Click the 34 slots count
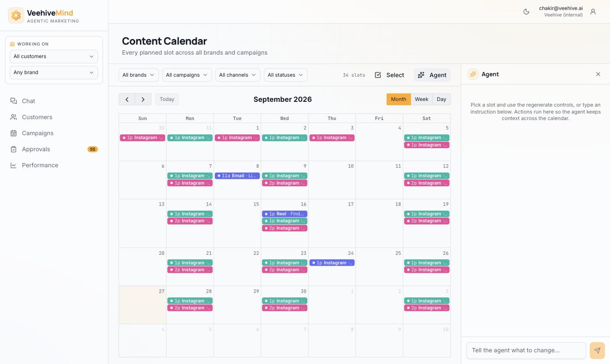The width and height of the screenshot is (610, 364). 354,75
